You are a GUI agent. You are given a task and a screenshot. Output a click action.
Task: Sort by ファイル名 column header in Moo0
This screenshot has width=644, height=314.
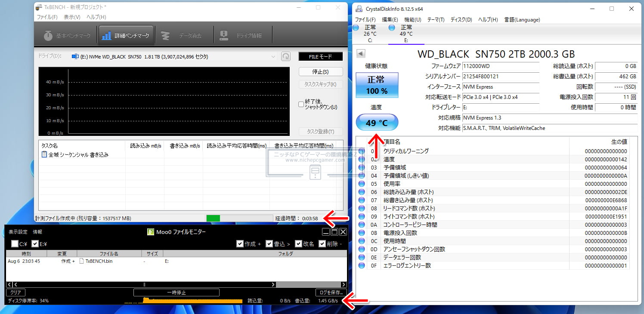[x=109, y=254]
